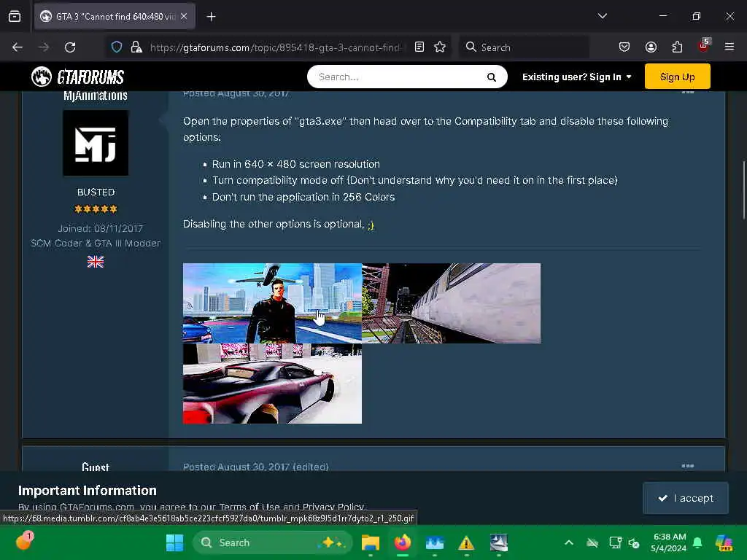This screenshot has height=560, width=747.
Task: Open the extensions puzzle icon
Action: [677, 47]
